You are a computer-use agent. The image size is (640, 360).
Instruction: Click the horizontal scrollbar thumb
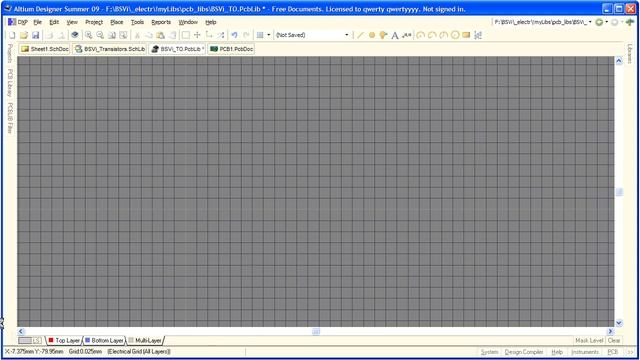click(316, 331)
